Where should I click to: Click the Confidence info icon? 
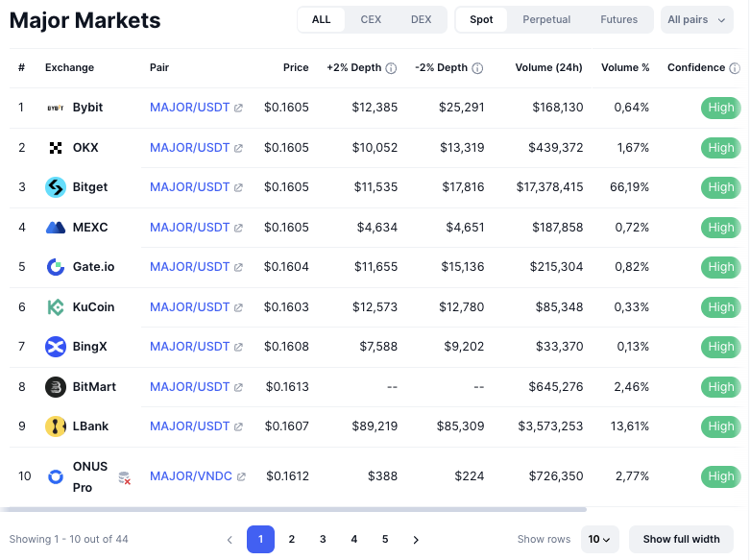point(735,68)
